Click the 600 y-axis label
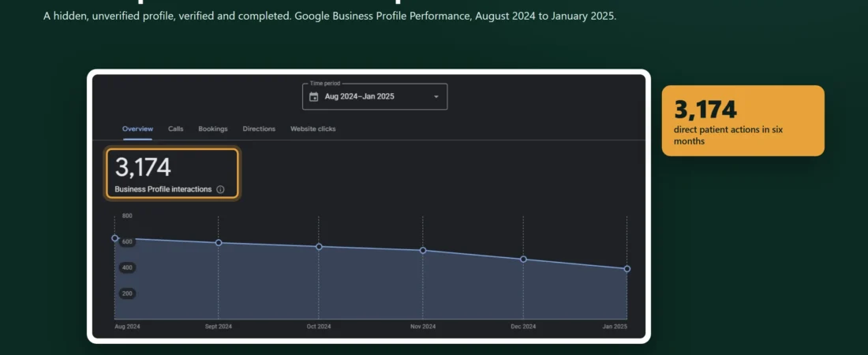868x355 pixels. 127,241
